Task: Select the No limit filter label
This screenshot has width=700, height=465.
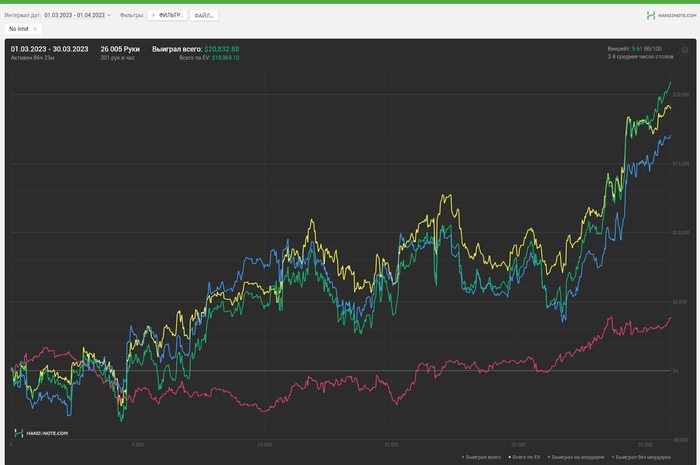Action: [x=19, y=29]
